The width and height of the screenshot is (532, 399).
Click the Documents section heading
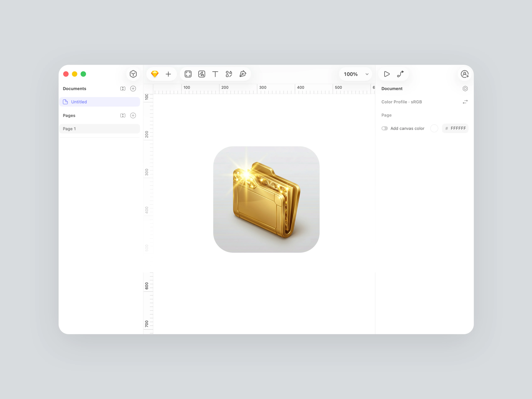75,89
